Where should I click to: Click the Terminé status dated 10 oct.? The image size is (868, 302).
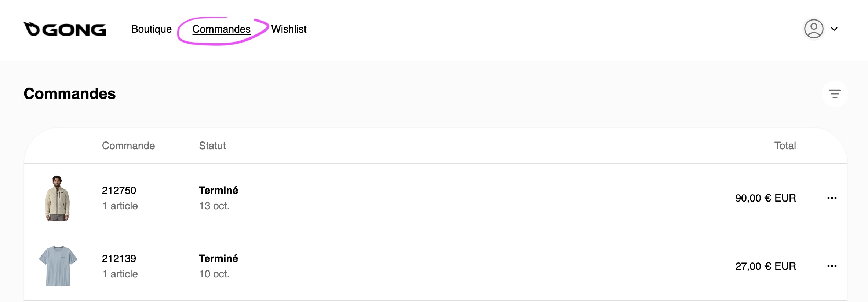click(x=218, y=259)
